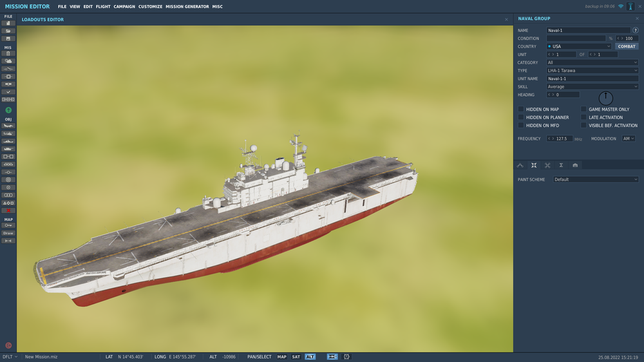Select the distance ruler tool below Draw
Image resolution: width=644 pixels, height=362 pixels.
pyautogui.click(x=8, y=241)
